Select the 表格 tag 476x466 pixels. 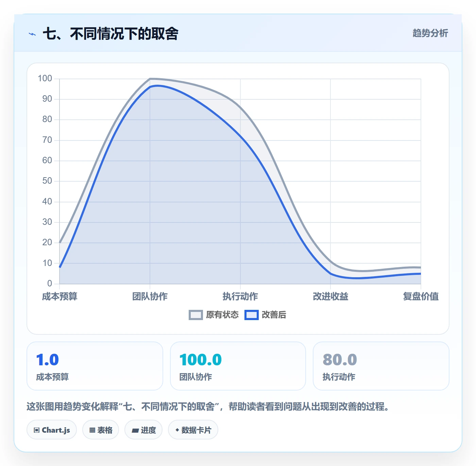(x=101, y=430)
